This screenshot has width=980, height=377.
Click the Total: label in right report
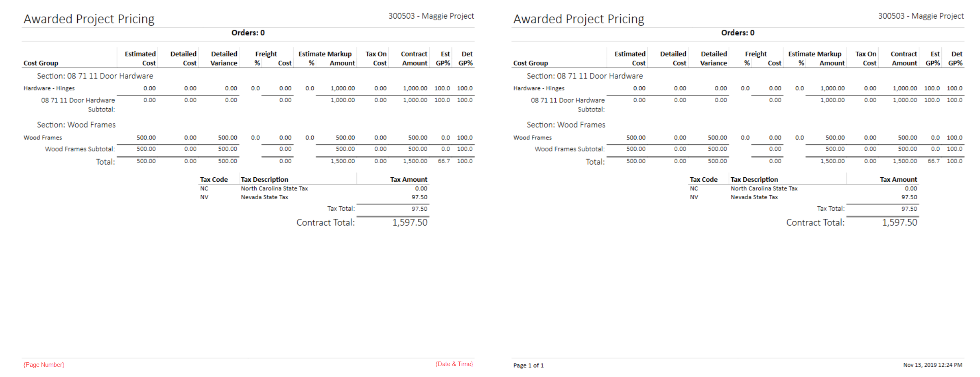(x=596, y=162)
